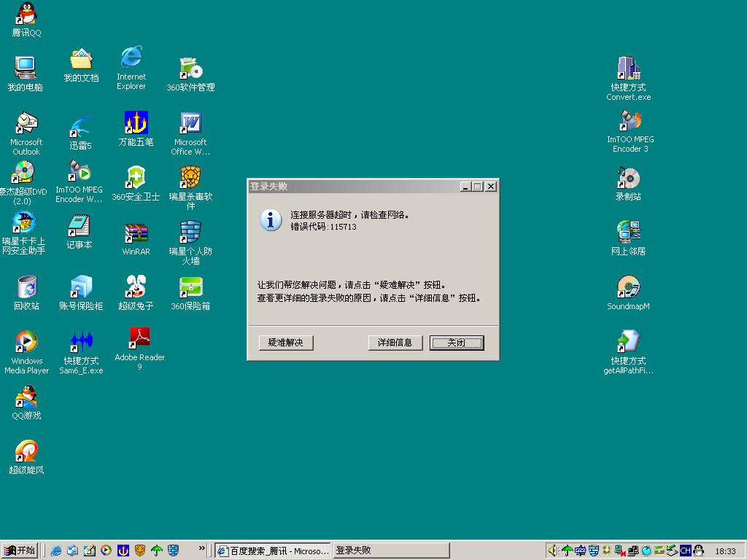
Task: Select the 账号保险柜 desktop icon
Action: pos(81,293)
